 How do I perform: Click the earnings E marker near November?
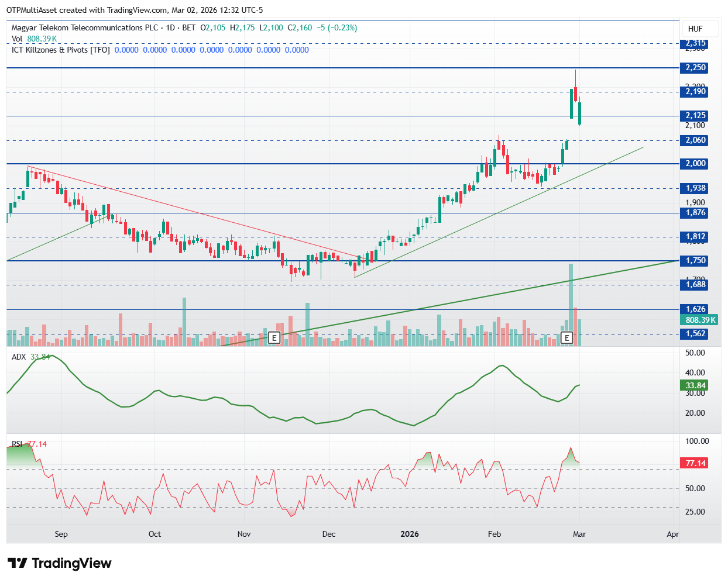pos(274,337)
